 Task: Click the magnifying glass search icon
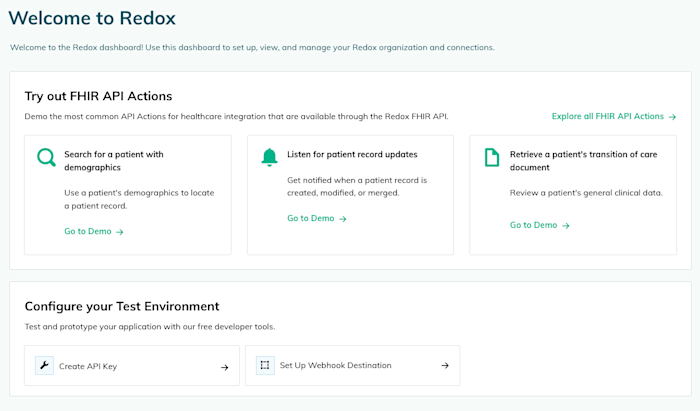tap(46, 158)
